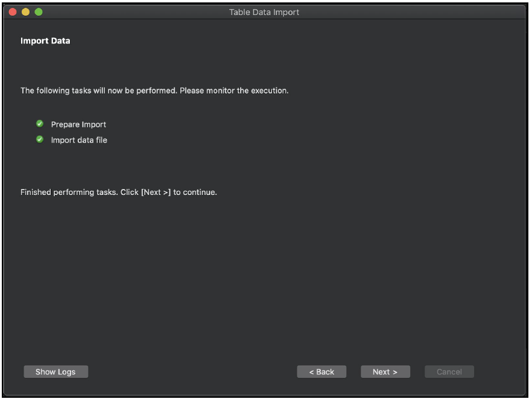Maximize the dialog using the green button
This screenshot has width=532, height=402.
click(39, 12)
